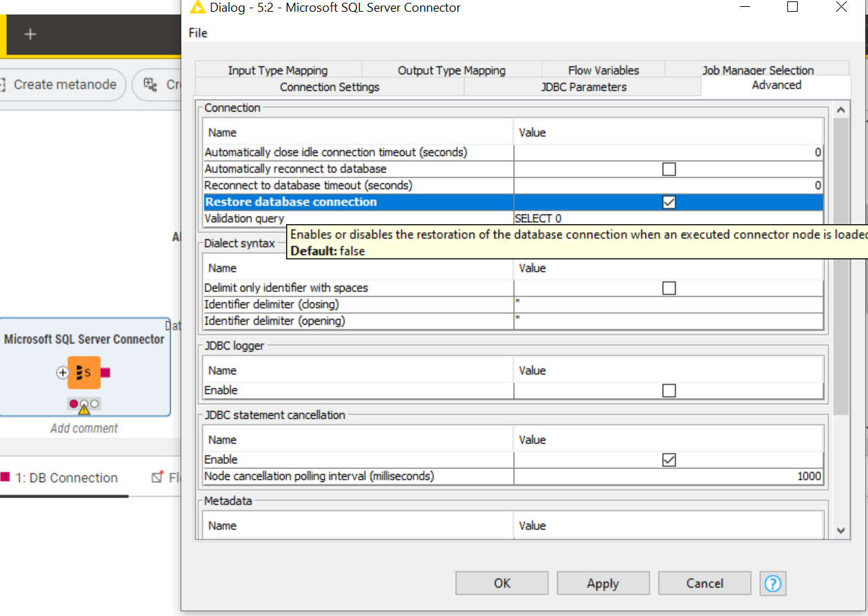This screenshot has height=616, width=868.
Task: Click the Automatically close idle connection timeout label
Action: point(336,152)
